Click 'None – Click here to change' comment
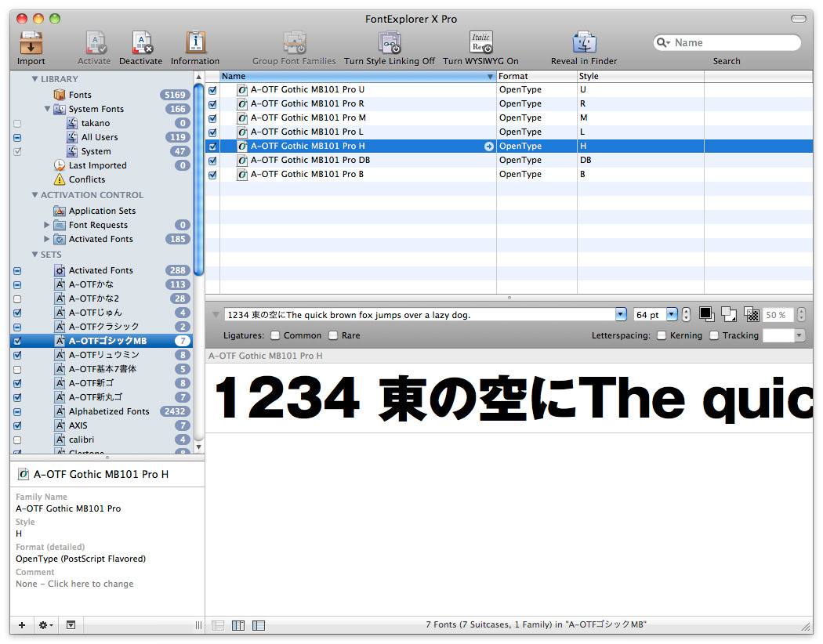The width and height of the screenshot is (823, 644). tap(74, 584)
